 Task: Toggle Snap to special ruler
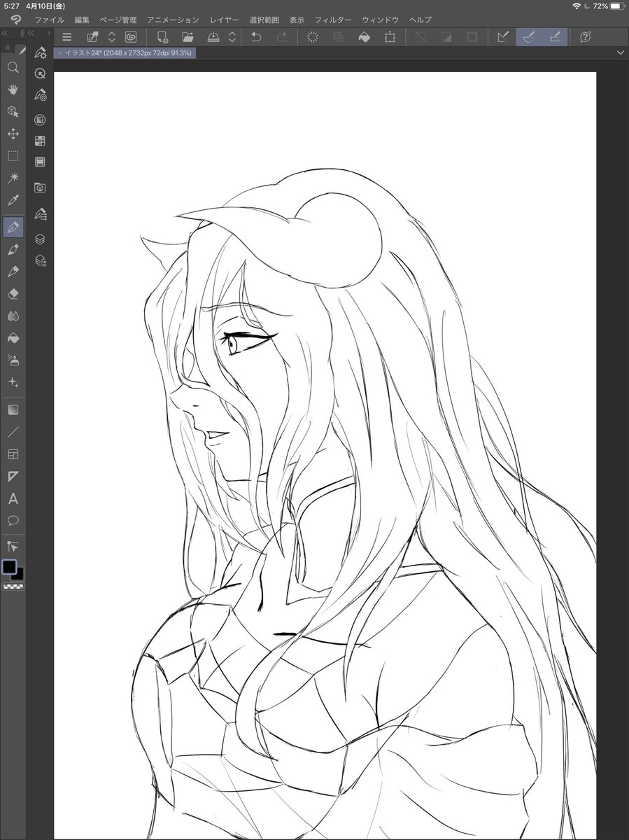point(529,37)
